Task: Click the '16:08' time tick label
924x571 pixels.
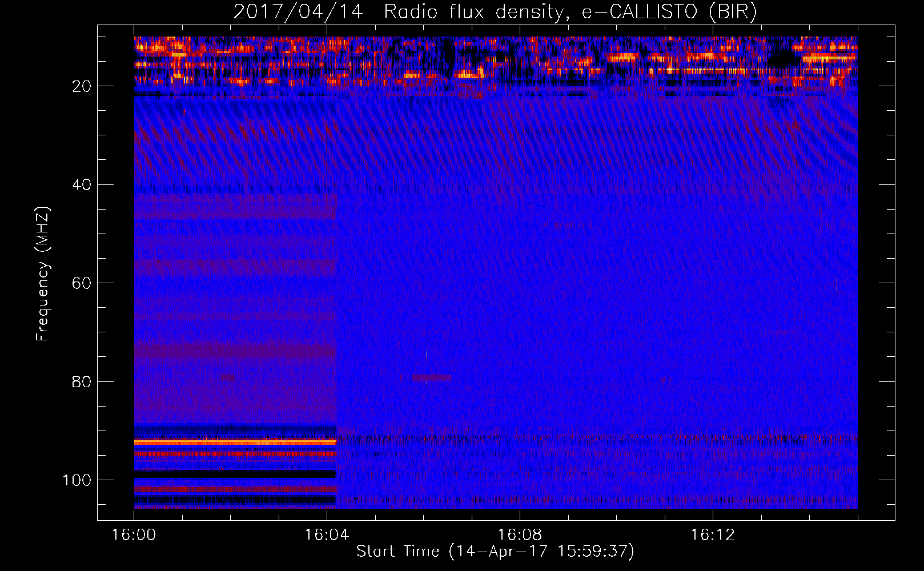Action: click(x=520, y=535)
